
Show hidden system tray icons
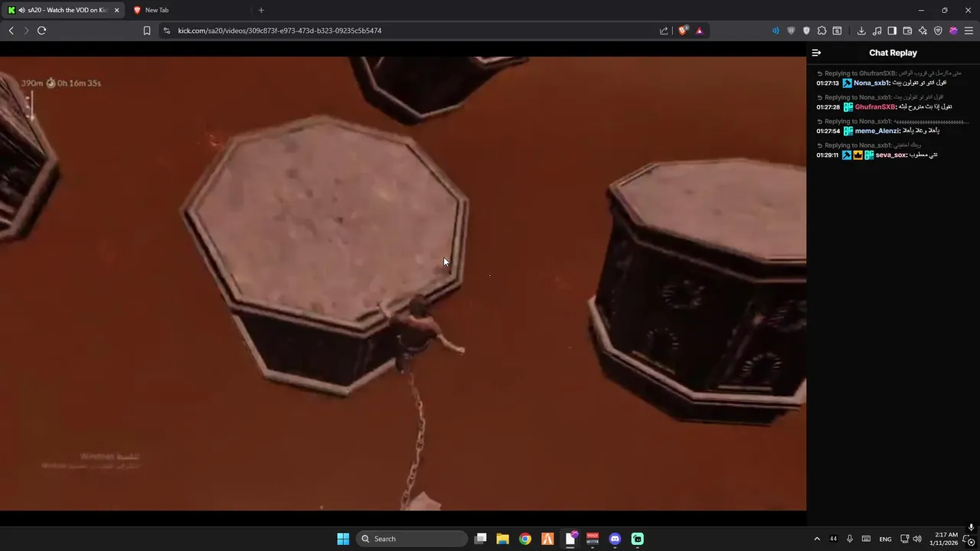816,539
